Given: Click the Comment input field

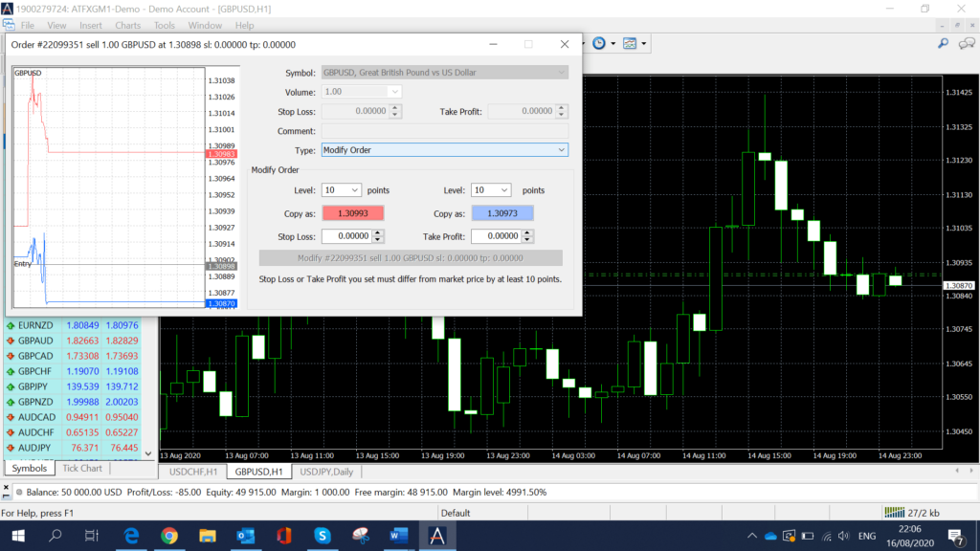Looking at the screenshot, I should click(x=445, y=130).
